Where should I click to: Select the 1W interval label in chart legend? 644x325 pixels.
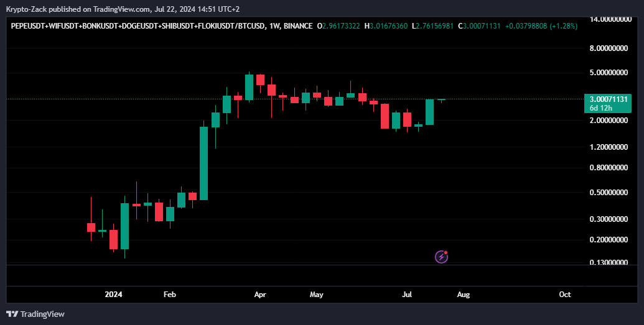tap(273, 26)
